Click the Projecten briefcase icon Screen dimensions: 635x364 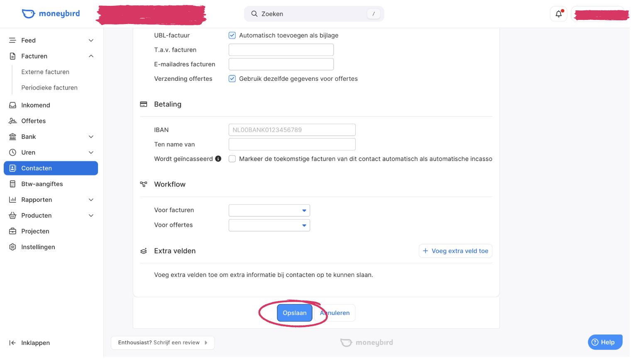tap(13, 231)
